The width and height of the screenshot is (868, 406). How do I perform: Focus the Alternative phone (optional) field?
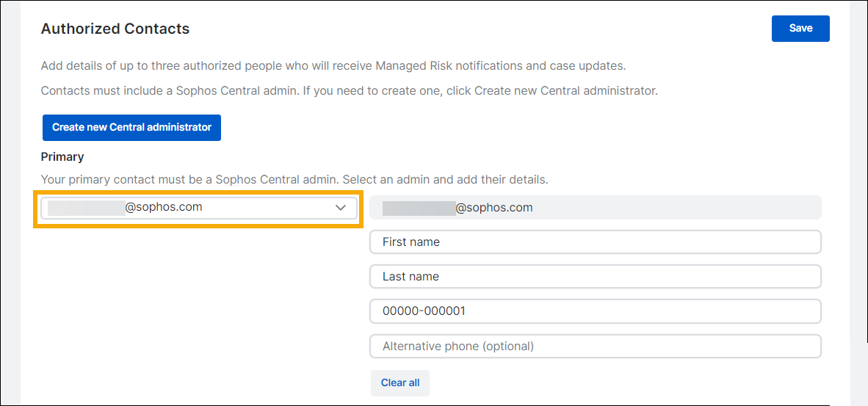click(595, 346)
